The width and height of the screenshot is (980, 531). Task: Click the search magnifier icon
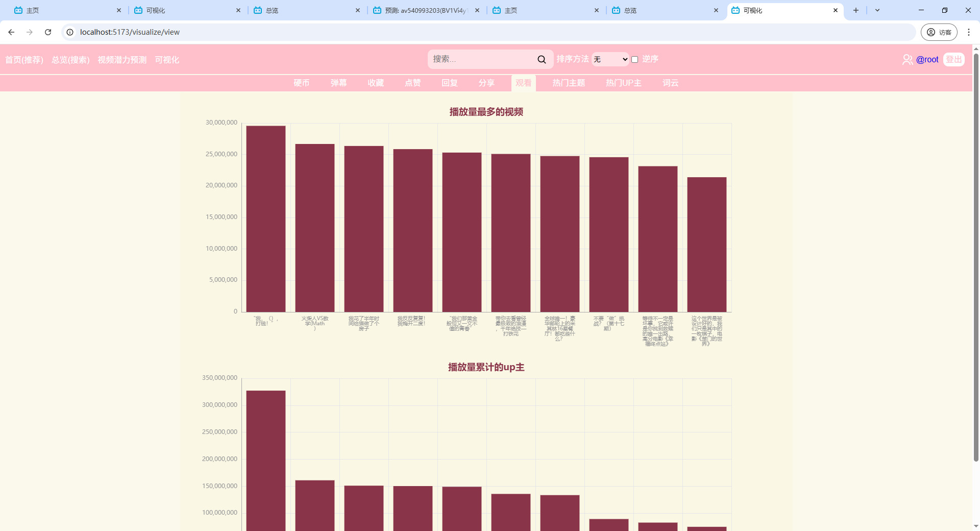pyautogui.click(x=542, y=59)
